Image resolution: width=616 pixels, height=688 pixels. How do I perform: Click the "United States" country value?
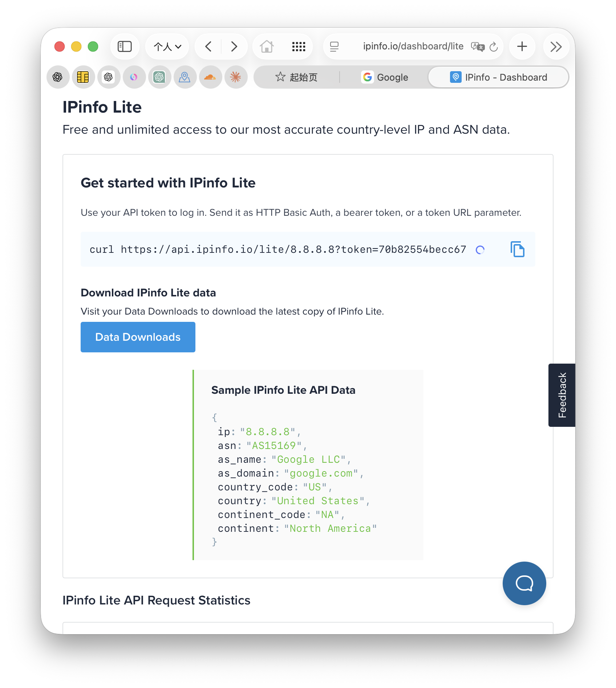coord(318,501)
